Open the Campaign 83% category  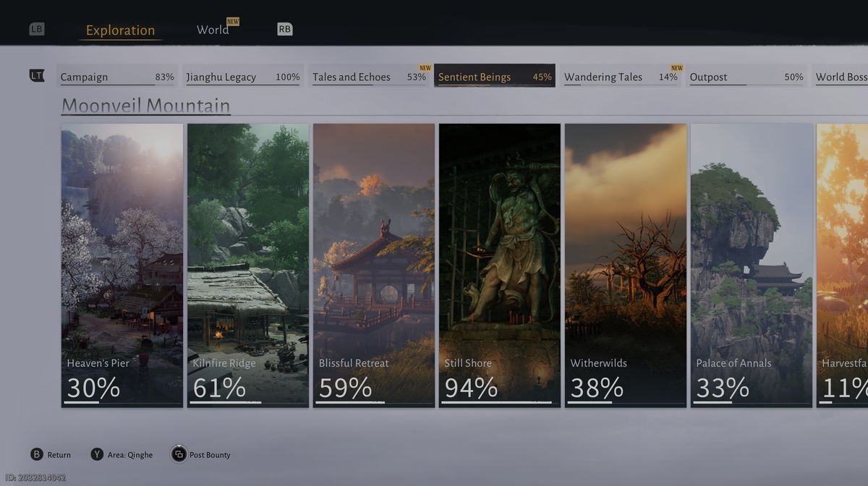pos(117,76)
